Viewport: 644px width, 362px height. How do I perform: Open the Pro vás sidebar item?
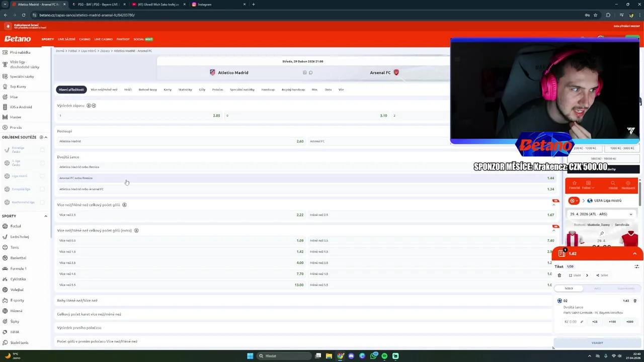[16, 127]
